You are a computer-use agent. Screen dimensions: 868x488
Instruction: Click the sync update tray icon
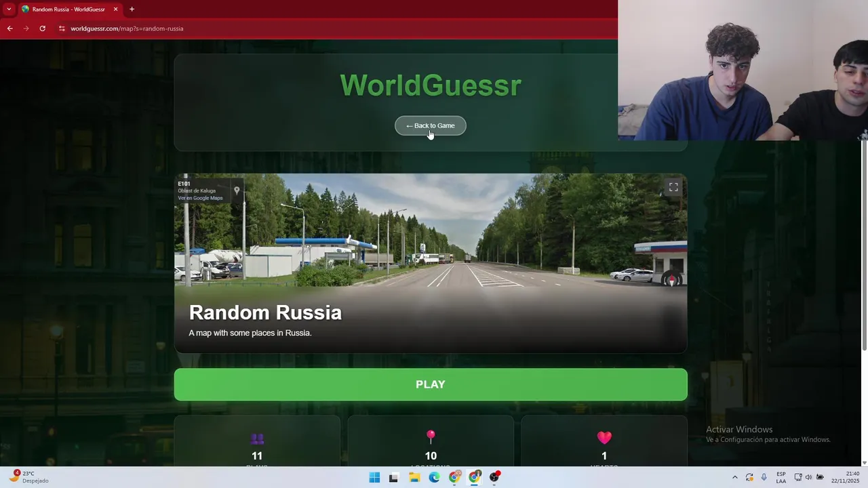(x=749, y=477)
